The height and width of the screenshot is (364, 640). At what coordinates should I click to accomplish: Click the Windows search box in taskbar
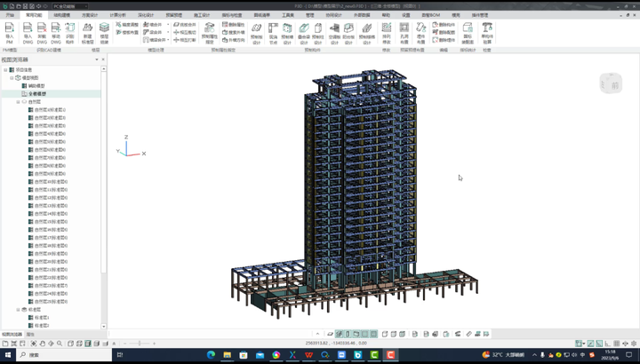click(53, 355)
